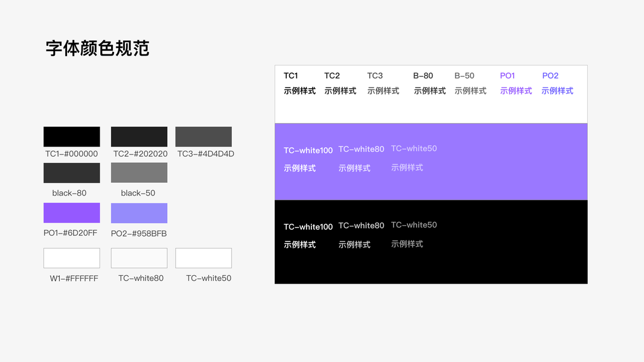Click the black-50 caption text
Screen dimensions: 644x362
click(x=138, y=193)
